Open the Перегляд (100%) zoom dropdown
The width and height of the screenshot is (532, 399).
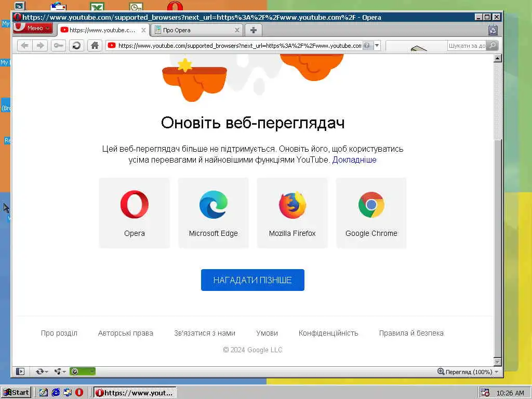(x=468, y=372)
